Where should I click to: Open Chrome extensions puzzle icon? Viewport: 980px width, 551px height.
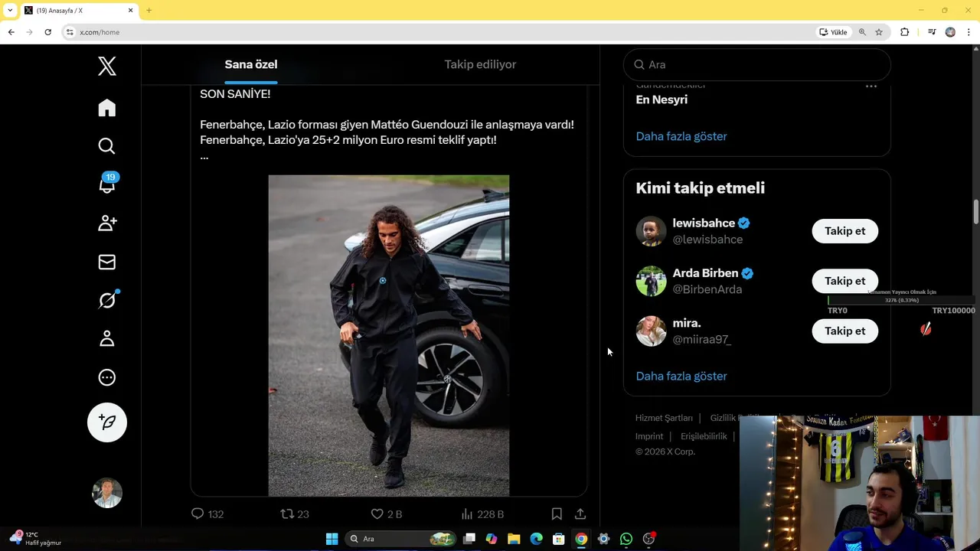click(x=904, y=32)
